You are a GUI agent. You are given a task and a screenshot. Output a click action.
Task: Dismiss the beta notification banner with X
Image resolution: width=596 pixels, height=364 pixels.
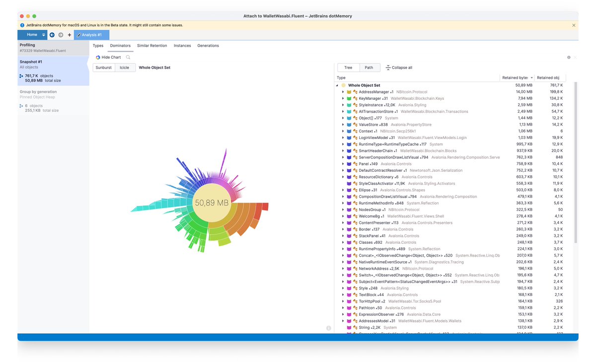[574, 25]
